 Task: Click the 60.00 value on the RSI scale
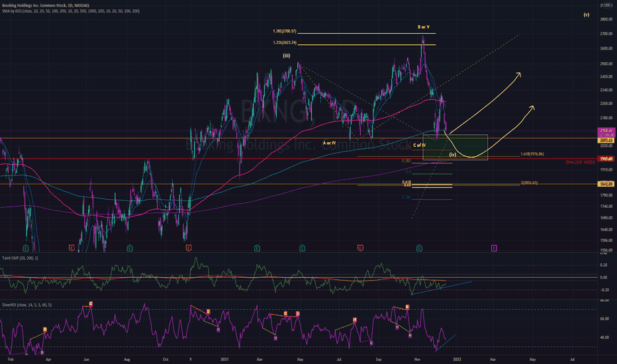[x=604, y=319]
